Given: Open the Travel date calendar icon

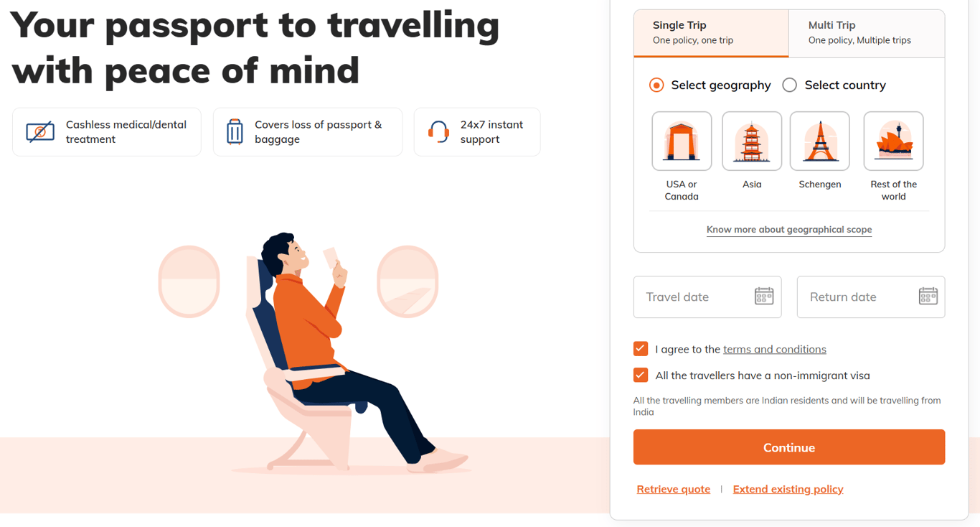Looking at the screenshot, I should coord(764,296).
